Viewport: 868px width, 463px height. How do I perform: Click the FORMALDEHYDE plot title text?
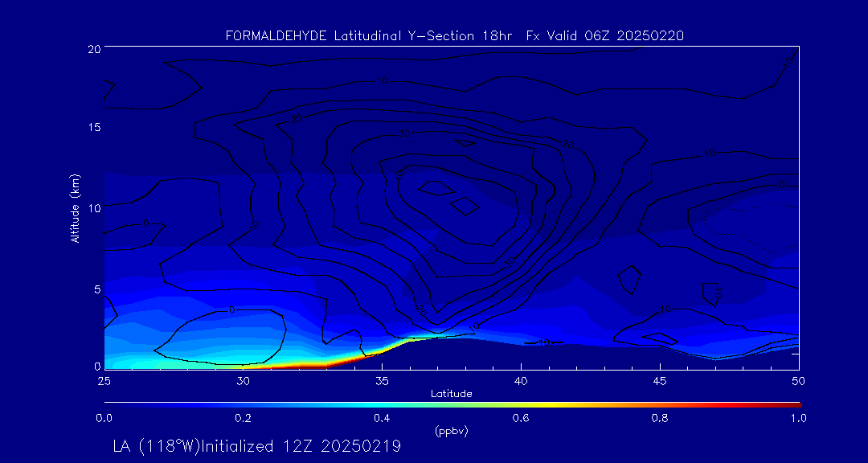454,35
